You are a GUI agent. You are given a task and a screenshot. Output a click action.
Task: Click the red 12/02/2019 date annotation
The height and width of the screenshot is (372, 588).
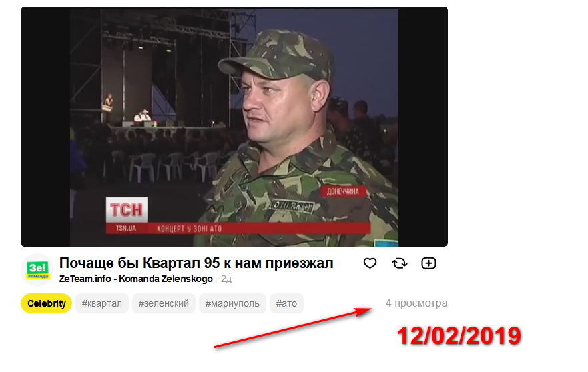click(x=459, y=336)
